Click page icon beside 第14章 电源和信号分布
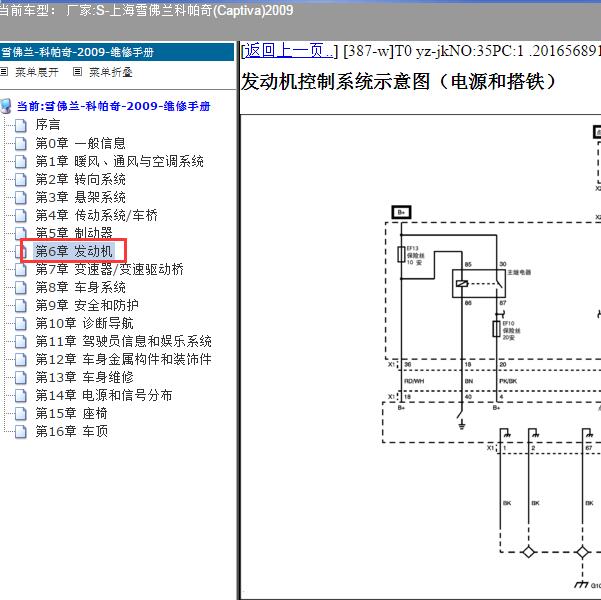The image size is (601, 600). [21, 396]
